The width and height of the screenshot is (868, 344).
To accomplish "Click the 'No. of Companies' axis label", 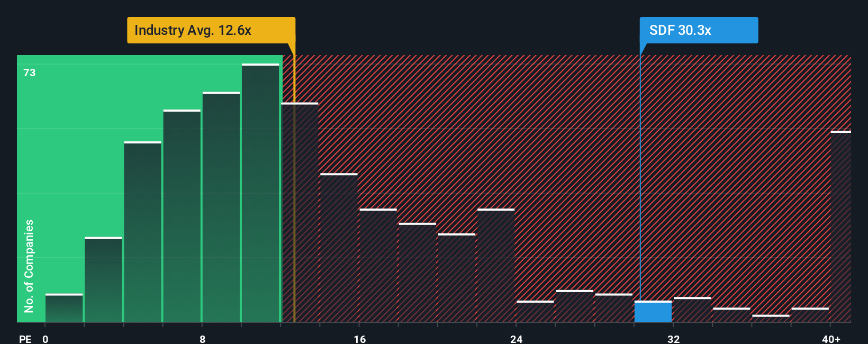I will tap(29, 266).
